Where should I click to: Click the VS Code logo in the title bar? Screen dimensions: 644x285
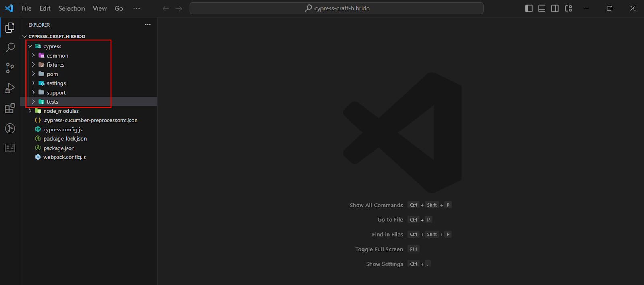[x=9, y=8]
